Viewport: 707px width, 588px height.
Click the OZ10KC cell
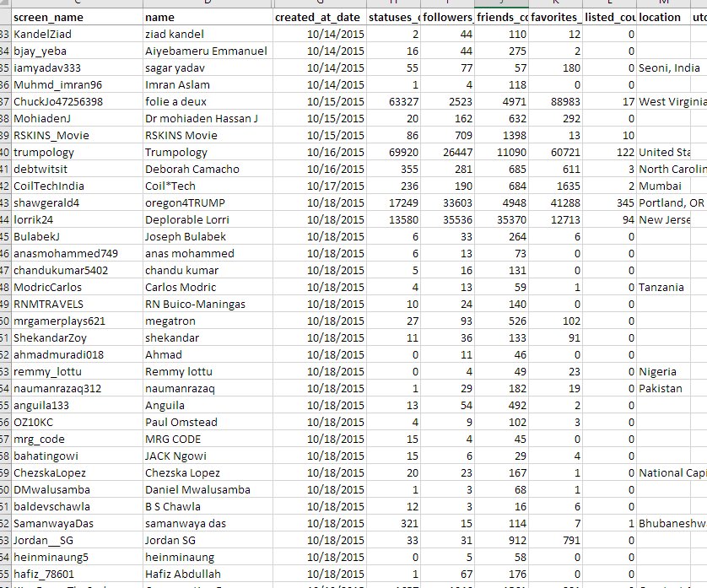(77, 422)
